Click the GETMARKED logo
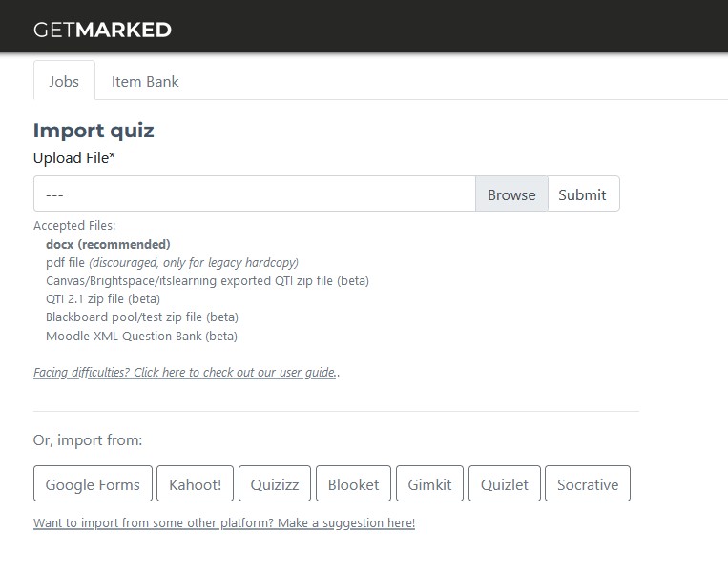Image resolution: width=728 pixels, height=572 pixels. [102, 31]
